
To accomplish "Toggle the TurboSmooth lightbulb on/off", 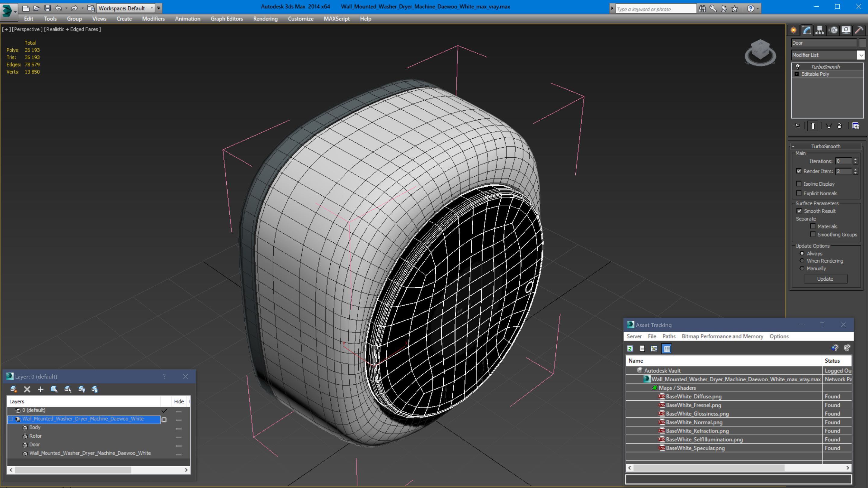I will click(x=797, y=66).
